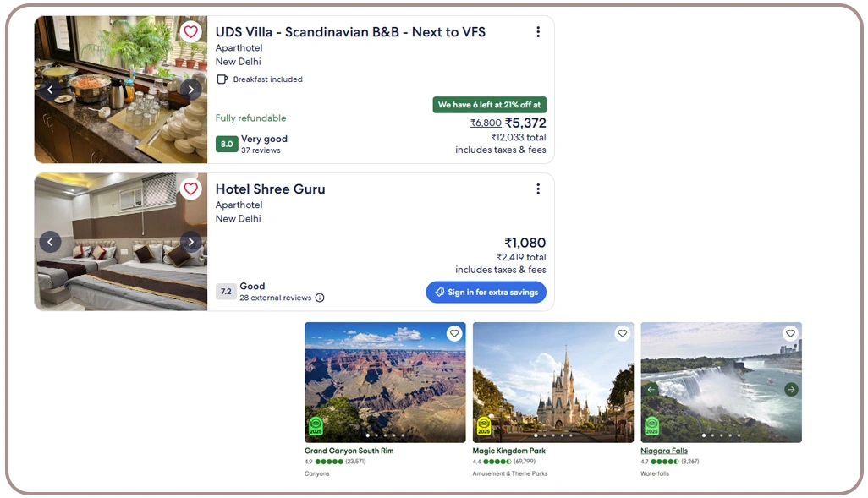Show previous photo of UDS Villa
868x498 pixels.
click(50, 90)
